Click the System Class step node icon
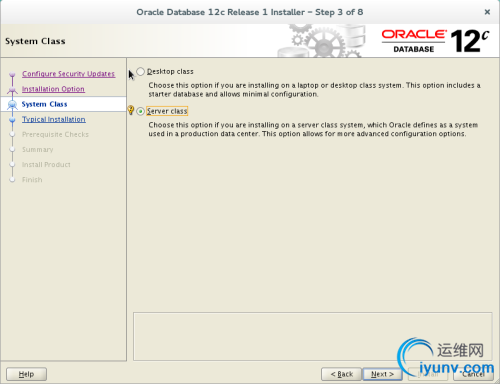Viewport: 500px width, 384px height. click(x=12, y=104)
